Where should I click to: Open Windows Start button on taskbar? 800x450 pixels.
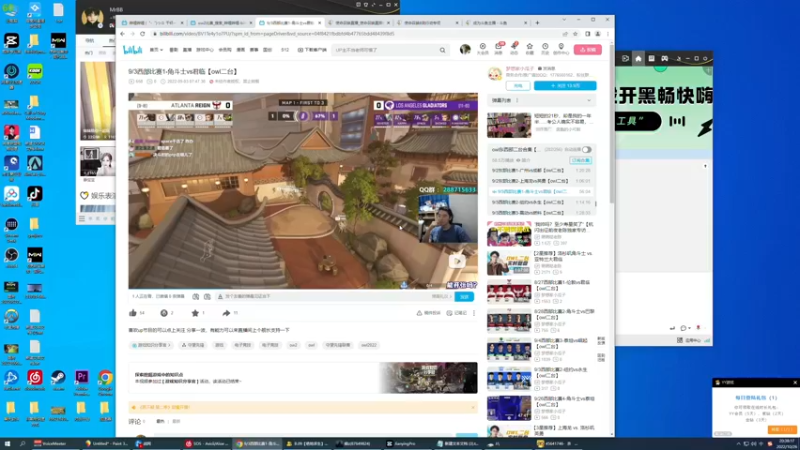pyautogui.click(x=7, y=444)
